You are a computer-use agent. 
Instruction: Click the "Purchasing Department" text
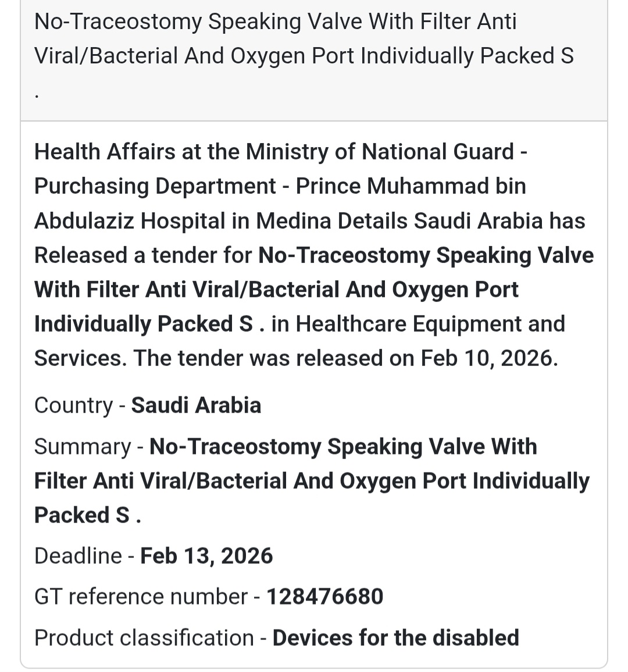[x=155, y=186]
